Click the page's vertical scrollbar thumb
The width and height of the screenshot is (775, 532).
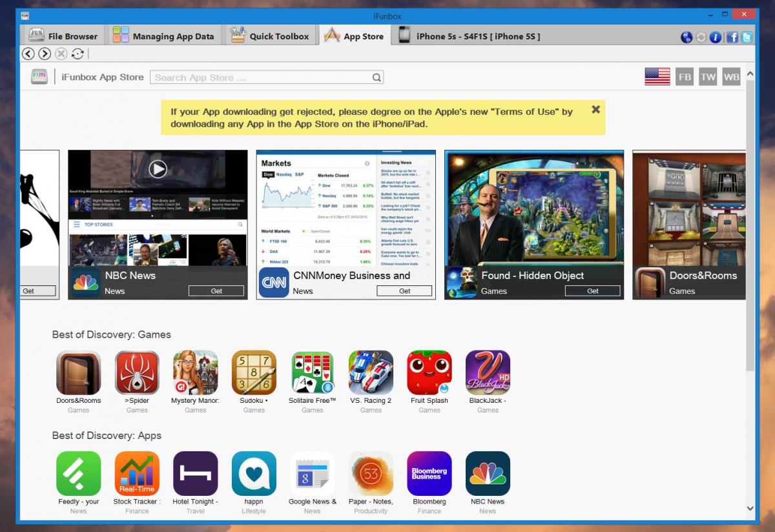[750, 224]
